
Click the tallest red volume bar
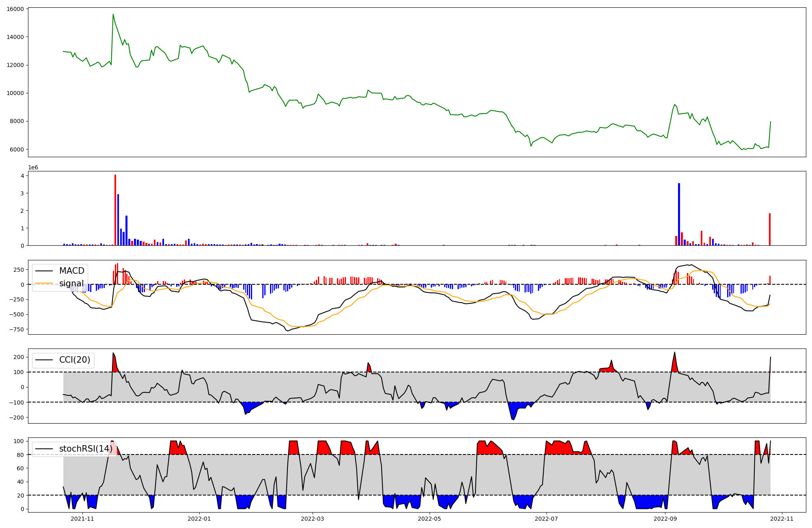tap(115, 210)
